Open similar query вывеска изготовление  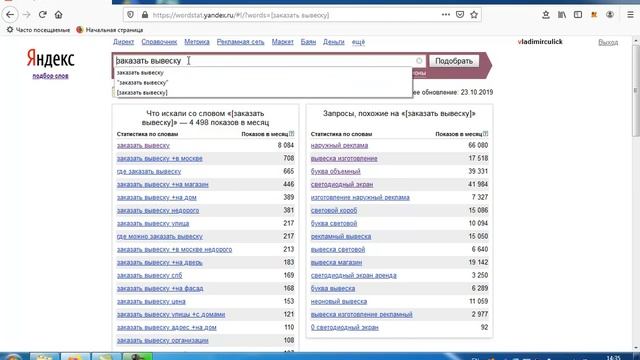(x=344, y=158)
